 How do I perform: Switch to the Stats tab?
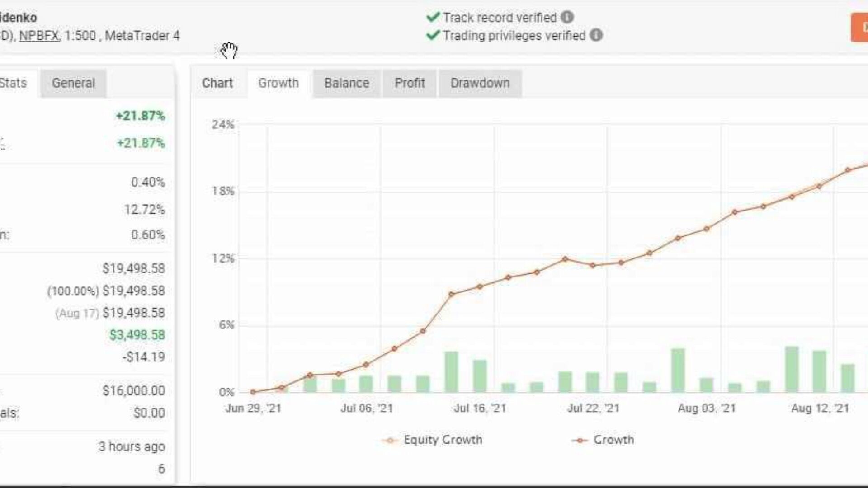tap(14, 83)
